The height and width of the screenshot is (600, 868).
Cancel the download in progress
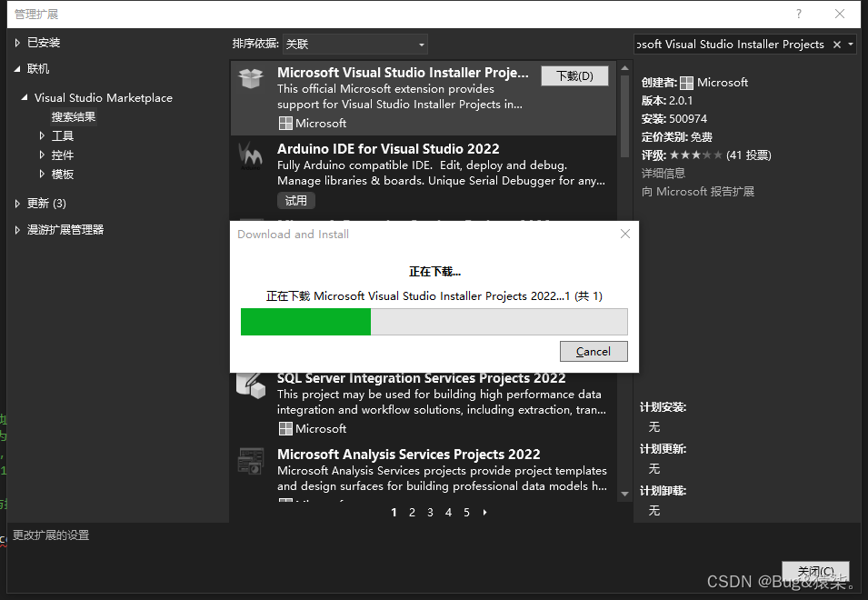[594, 352]
